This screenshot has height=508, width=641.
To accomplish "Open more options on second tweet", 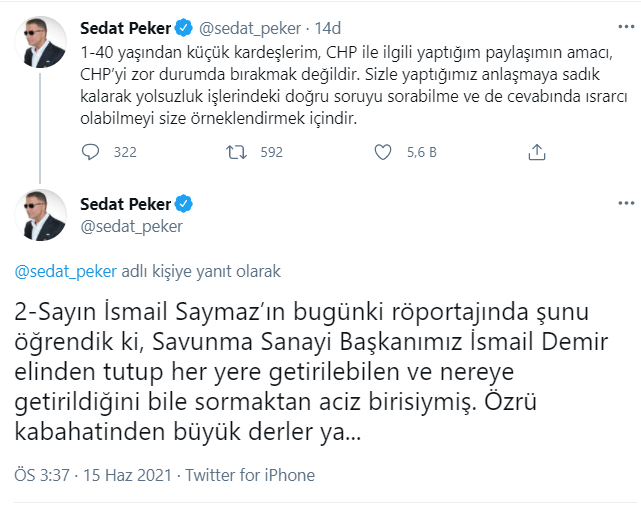I will (626, 205).
